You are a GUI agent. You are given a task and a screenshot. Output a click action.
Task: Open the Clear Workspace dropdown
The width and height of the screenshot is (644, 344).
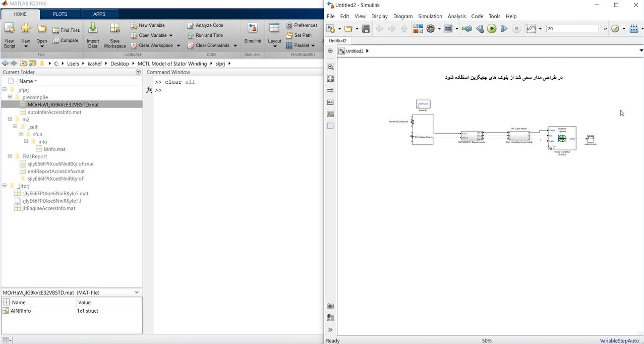(155, 45)
